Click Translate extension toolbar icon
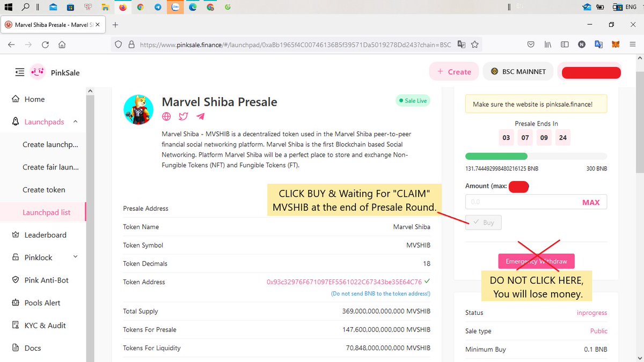The height and width of the screenshot is (362, 644). (599, 45)
